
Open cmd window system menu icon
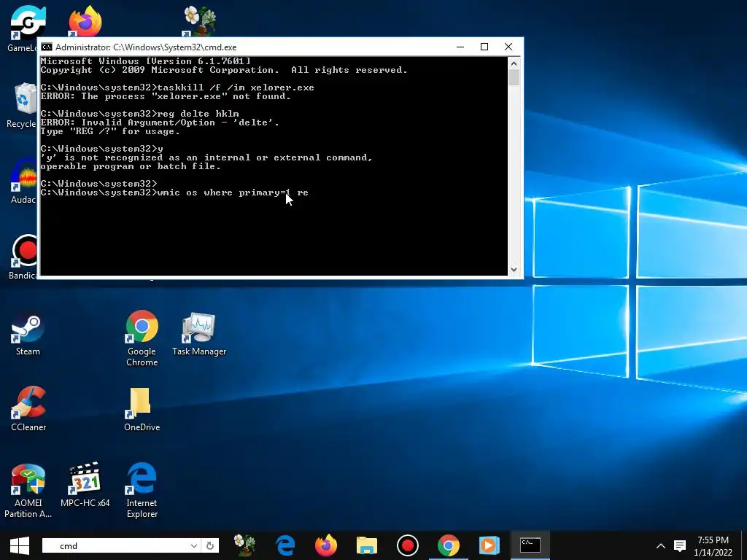click(x=47, y=47)
